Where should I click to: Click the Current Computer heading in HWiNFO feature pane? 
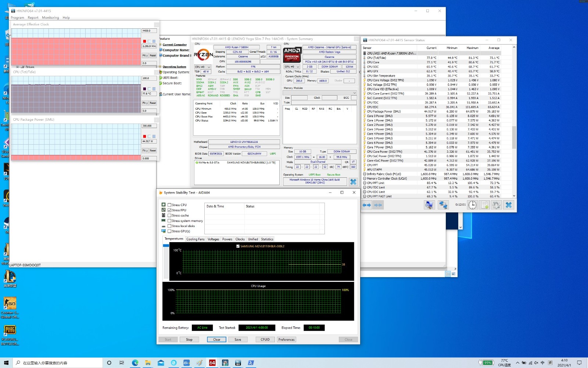point(175,45)
